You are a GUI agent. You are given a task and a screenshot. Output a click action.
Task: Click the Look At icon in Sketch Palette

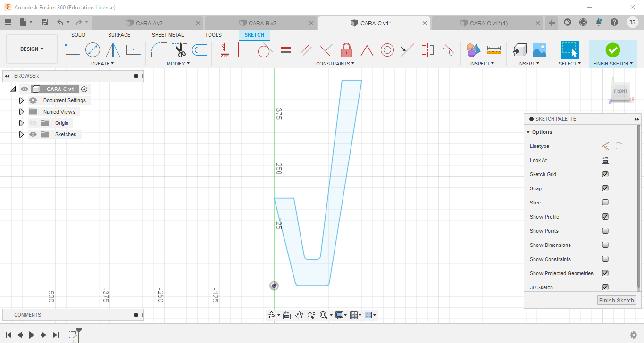605,160
